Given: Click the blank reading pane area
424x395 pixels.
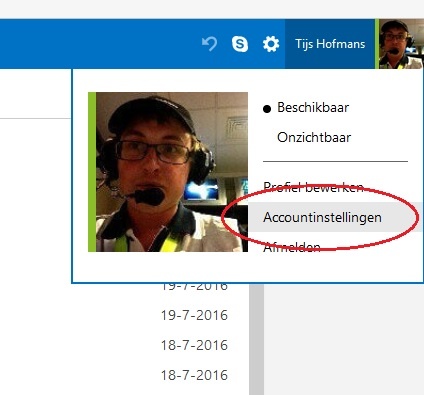Looking at the screenshot, I should 343,339.
